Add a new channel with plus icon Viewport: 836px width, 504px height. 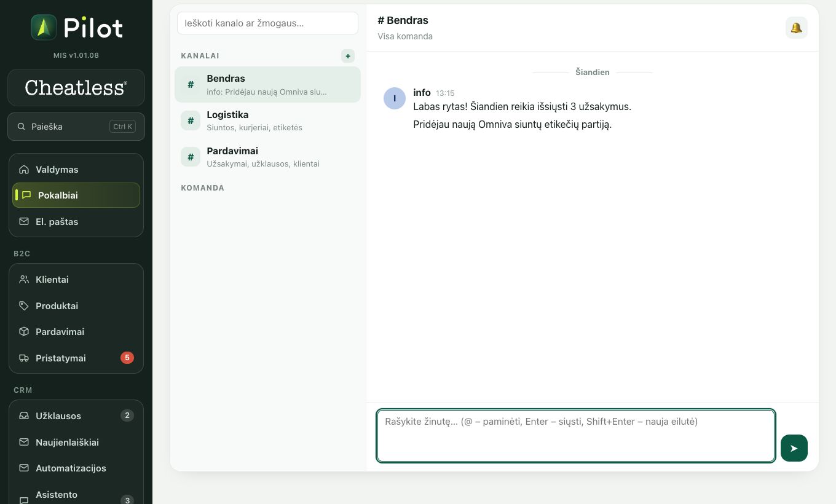[348, 56]
